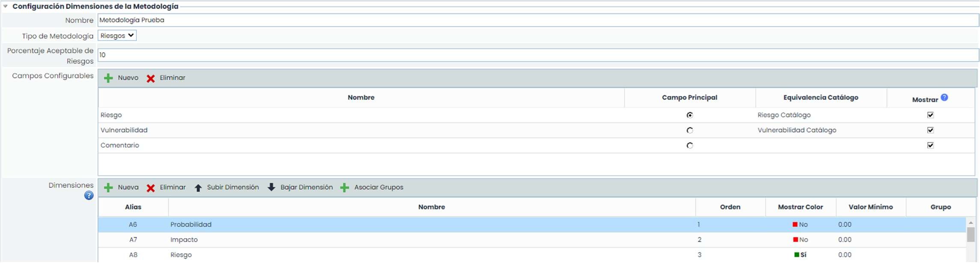Open help icon under Dimensiones label
This screenshot has width=980, height=263.
click(x=89, y=196)
